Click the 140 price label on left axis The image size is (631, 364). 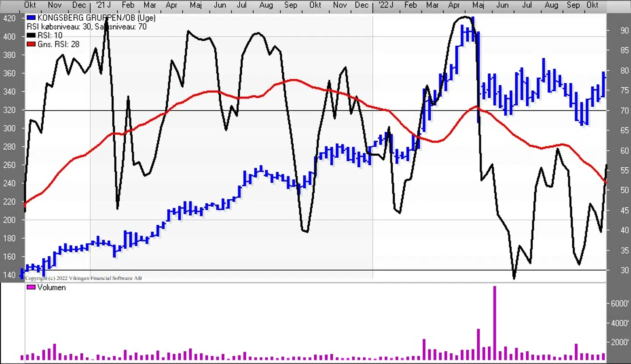pos(9,275)
